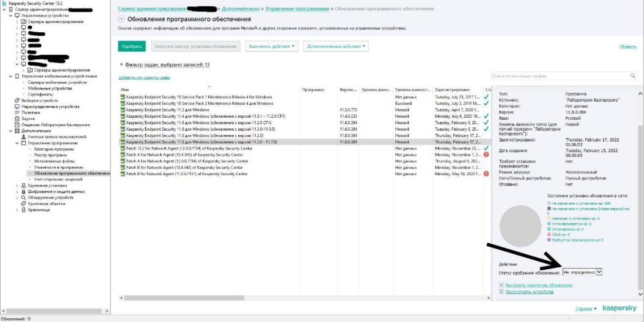Click red error status of Patch A (10.4.343) row
The width and height of the screenshot is (644, 322).
pos(486,155)
